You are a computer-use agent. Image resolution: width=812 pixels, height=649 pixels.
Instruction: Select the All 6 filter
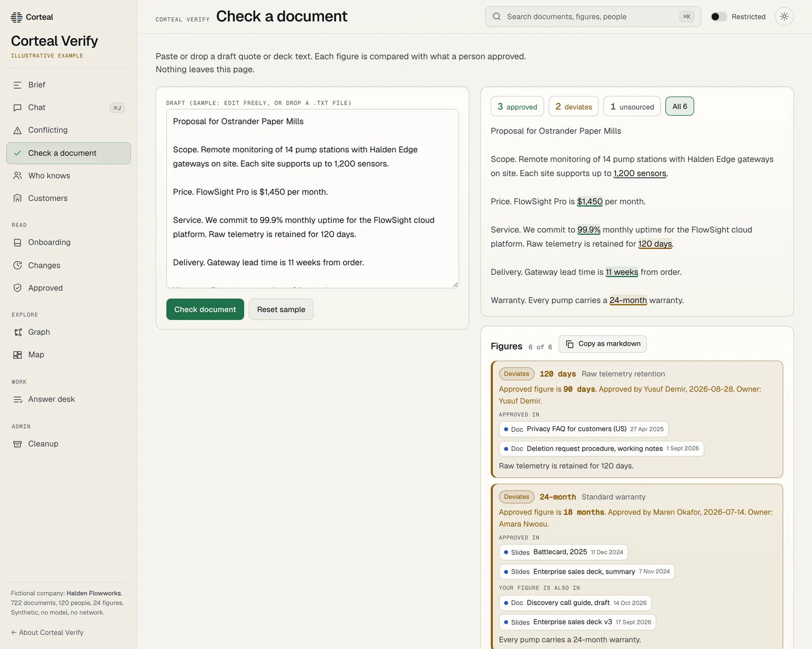tap(680, 106)
